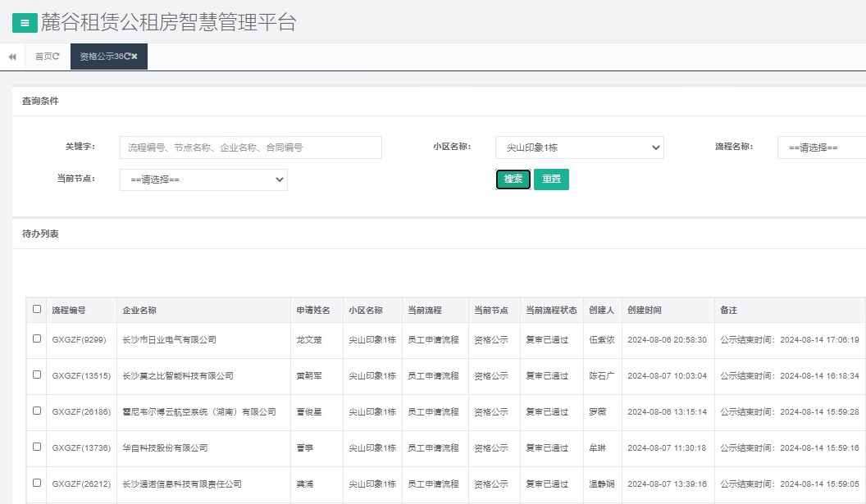Open the 小区名称 dropdown showing 尖山印象1栋
This screenshot has width=866, height=504.
coord(578,148)
